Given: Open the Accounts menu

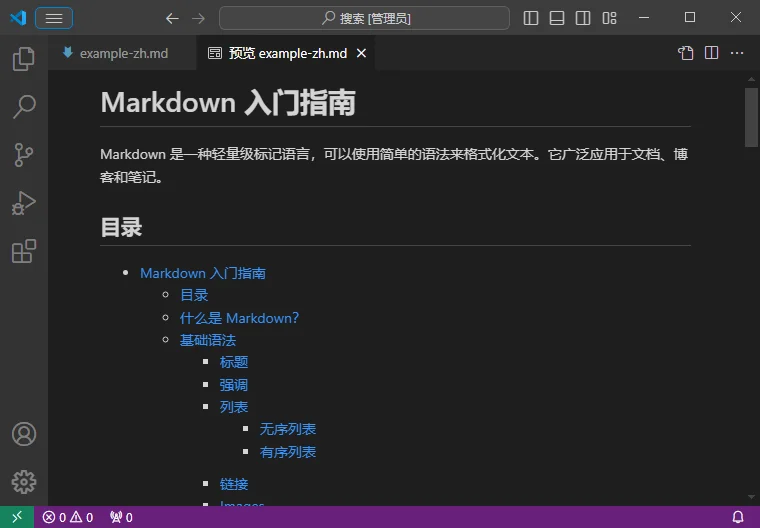Looking at the screenshot, I should (24, 434).
